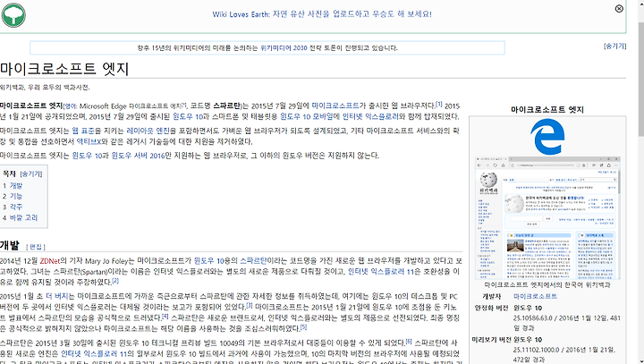The image size is (644, 364).
Task: Open the 스파르탄 link in the 개발 section
Action: [x=253, y=261]
